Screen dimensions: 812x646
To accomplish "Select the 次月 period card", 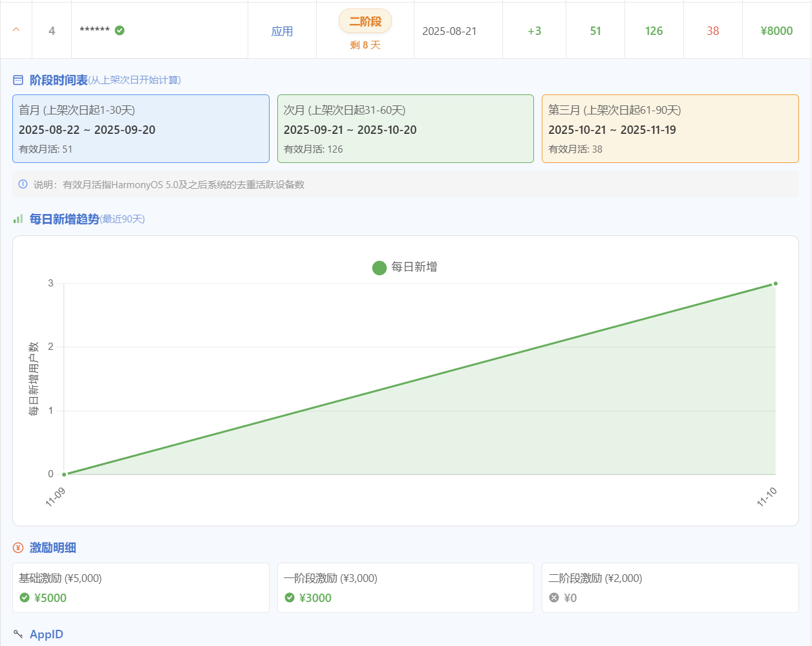I will click(x=405, y=129).
